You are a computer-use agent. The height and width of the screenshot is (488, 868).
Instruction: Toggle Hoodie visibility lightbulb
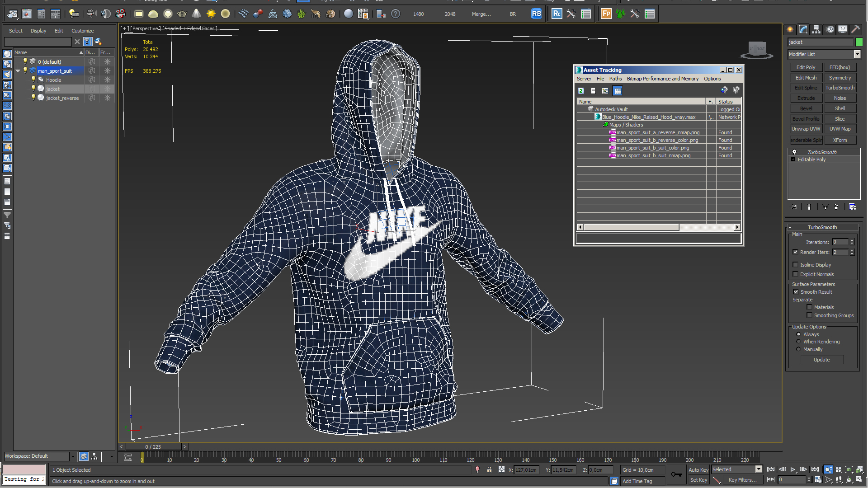coord(33,80)
